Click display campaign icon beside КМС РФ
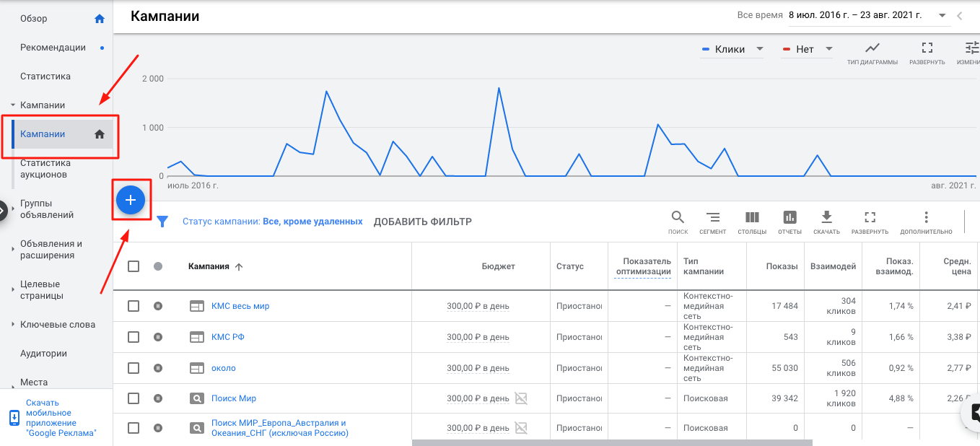 (x=197, y=337)
